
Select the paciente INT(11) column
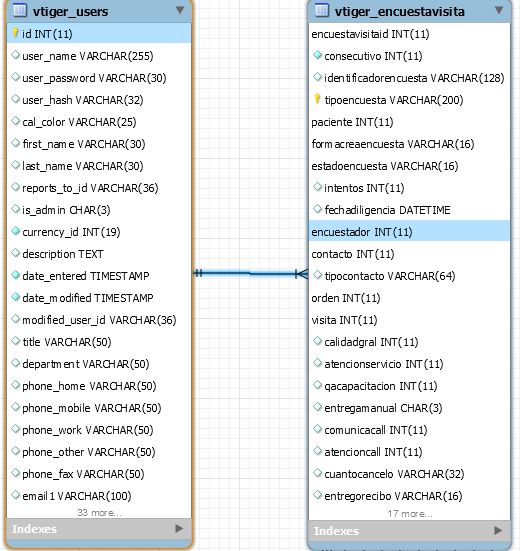click(x=409, y=122)
